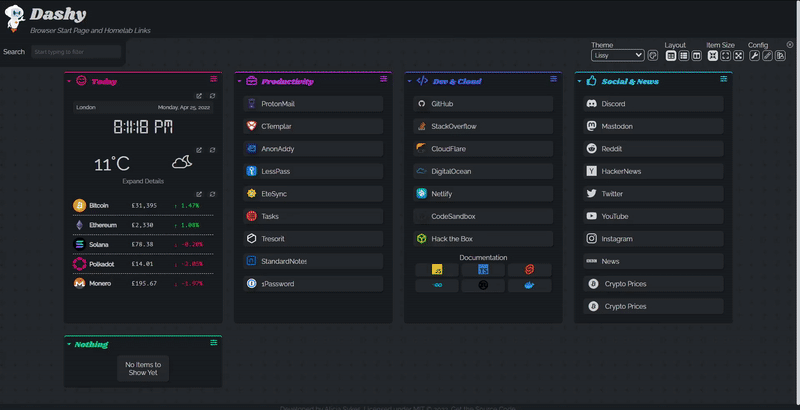Screen dimensions: 800x410
Task: Open the EteSync link
Action: 313,194
